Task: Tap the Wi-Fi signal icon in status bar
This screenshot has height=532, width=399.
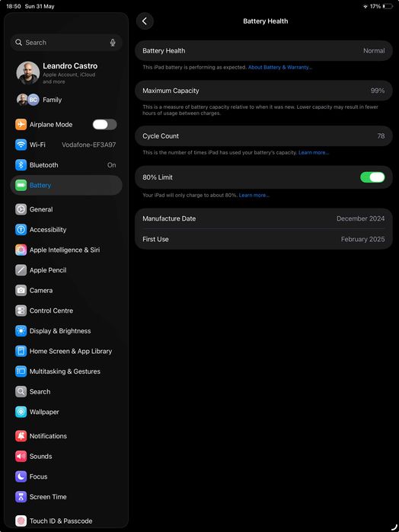Action: (x=365, y=6)
